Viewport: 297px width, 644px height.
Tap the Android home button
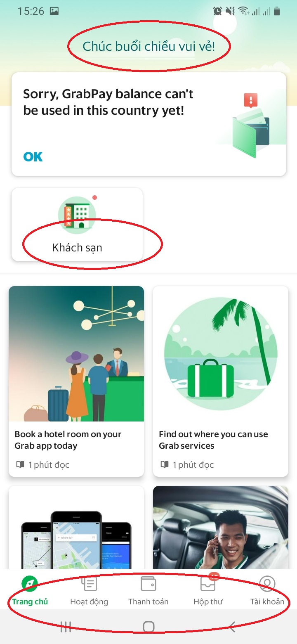tap(148, 627)
